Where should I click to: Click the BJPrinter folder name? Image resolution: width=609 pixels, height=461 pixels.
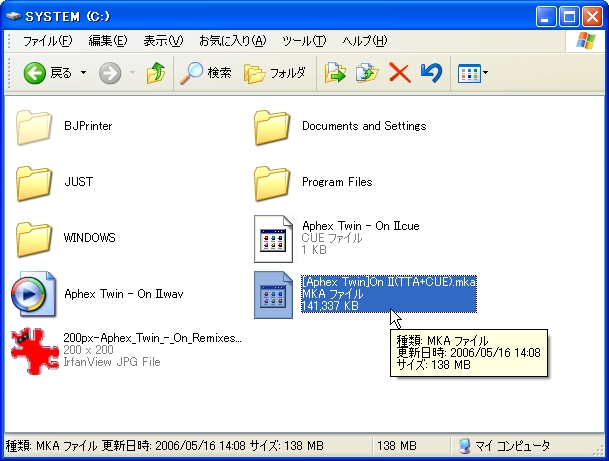point(88,126)
